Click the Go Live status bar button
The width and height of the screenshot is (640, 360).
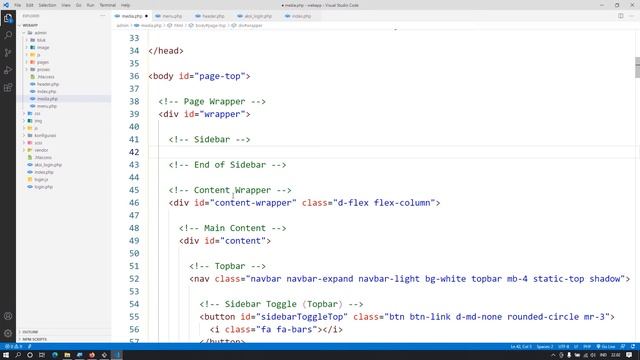click(x=606, y=347)
